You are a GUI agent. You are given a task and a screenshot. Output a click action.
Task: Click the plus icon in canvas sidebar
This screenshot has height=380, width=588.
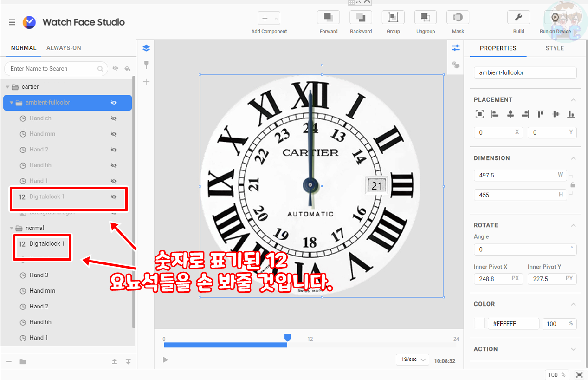pyautogui.click(x=146, y=82)
